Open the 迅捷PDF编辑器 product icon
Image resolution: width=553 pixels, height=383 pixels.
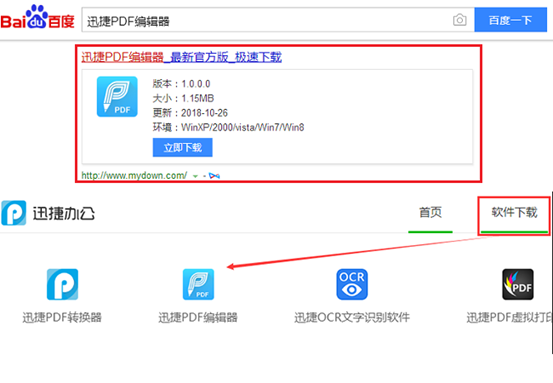click(198, 284)
